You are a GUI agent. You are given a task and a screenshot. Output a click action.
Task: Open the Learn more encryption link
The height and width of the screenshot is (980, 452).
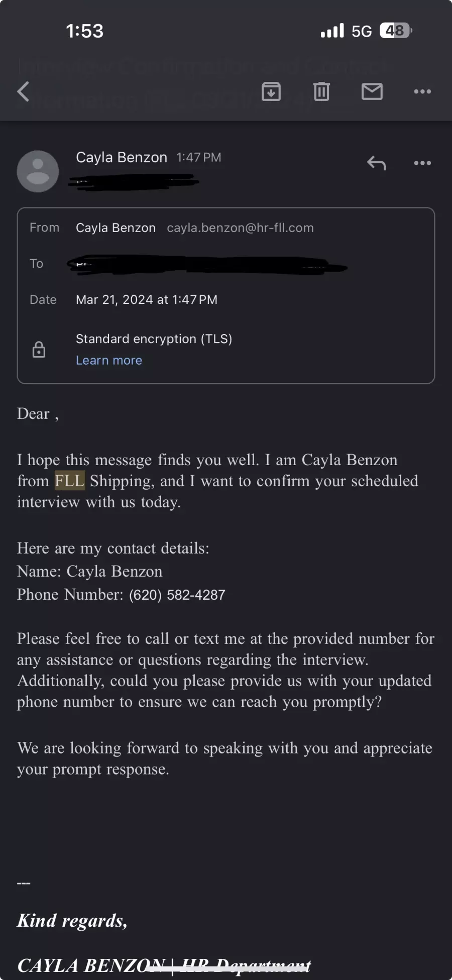pyautogui.click(x=109, y=360)
